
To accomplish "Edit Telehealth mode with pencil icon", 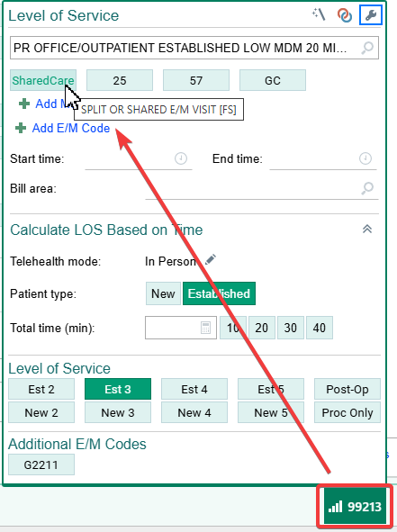I will (x=211, y=260).
